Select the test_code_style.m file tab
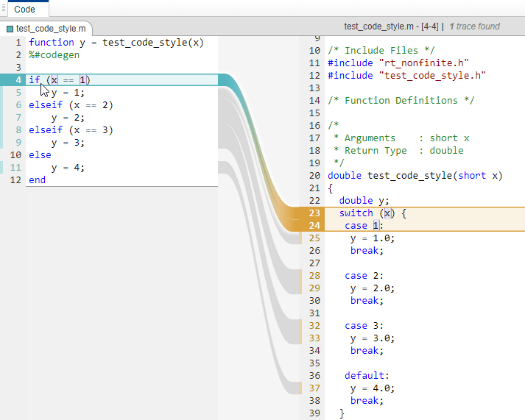Screen dimensions: 525x420 [x=46, y=29]
